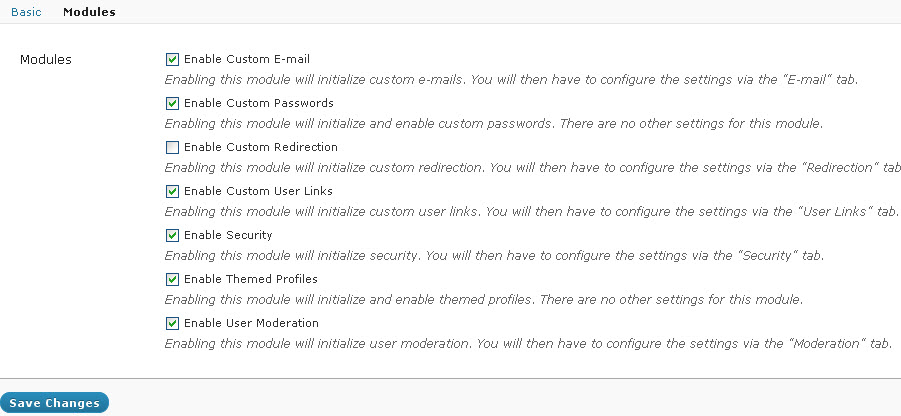Image resolution: width=901 pixels, height=416 pixels.
Task: Click the 'Enable Custom User Links' label text
Action: pyautogui.click(x=258, y=191)
